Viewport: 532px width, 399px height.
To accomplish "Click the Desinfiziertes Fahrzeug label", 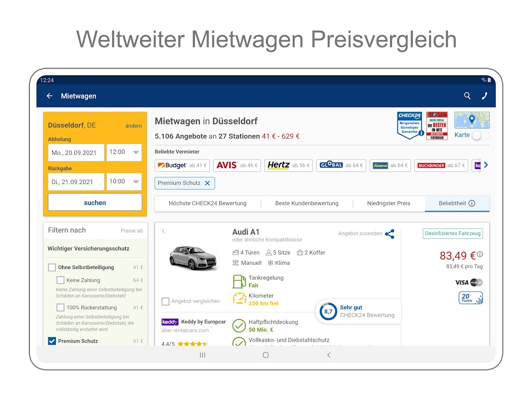I will pos(453,233).
